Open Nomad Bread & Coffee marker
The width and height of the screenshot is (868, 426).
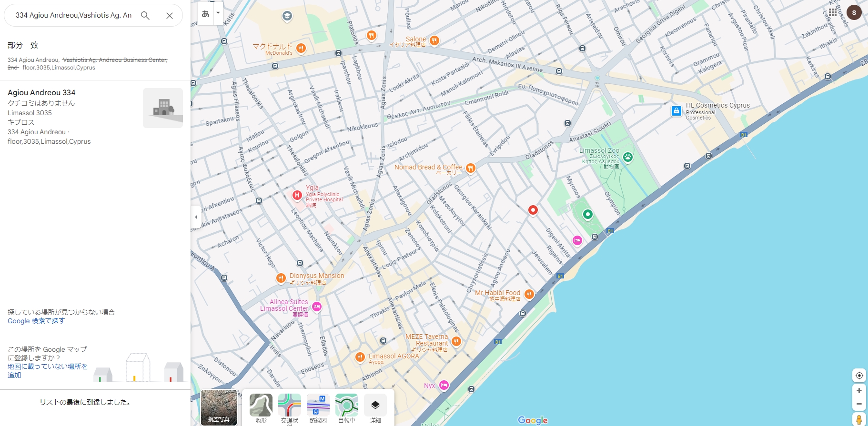(x=470, y=168)
